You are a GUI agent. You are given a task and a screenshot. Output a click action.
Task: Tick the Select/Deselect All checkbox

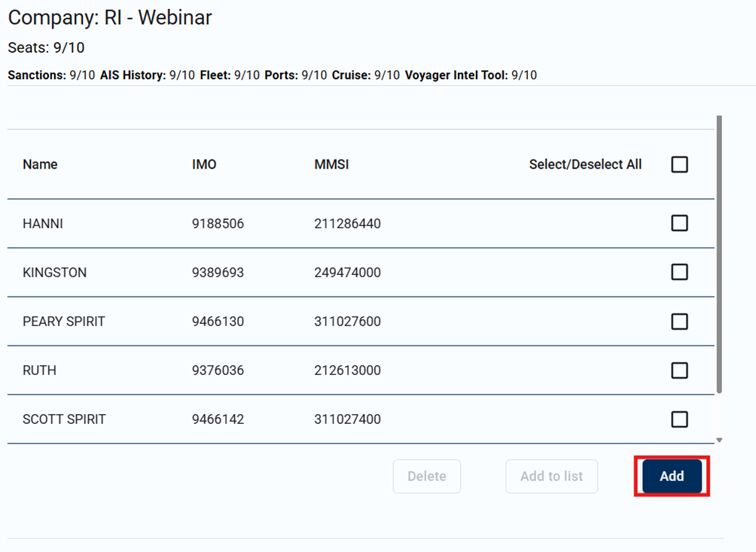pos(679,164)
